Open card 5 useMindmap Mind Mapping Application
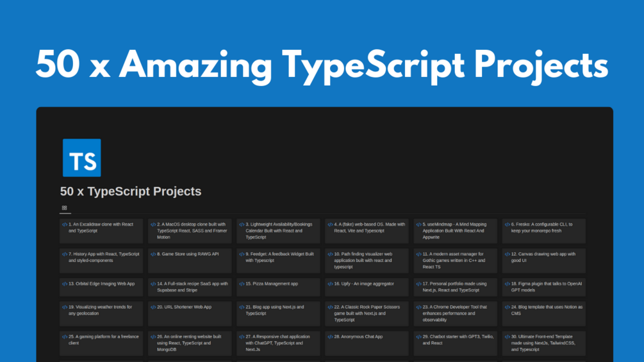This screenshot has height=362, width=644. [x=455, y=231]
